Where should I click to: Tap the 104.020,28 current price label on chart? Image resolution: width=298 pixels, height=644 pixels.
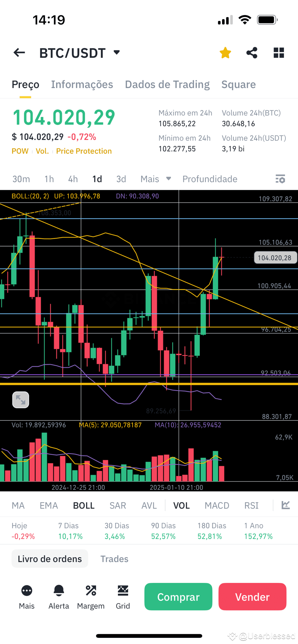(x=275, y=258)
